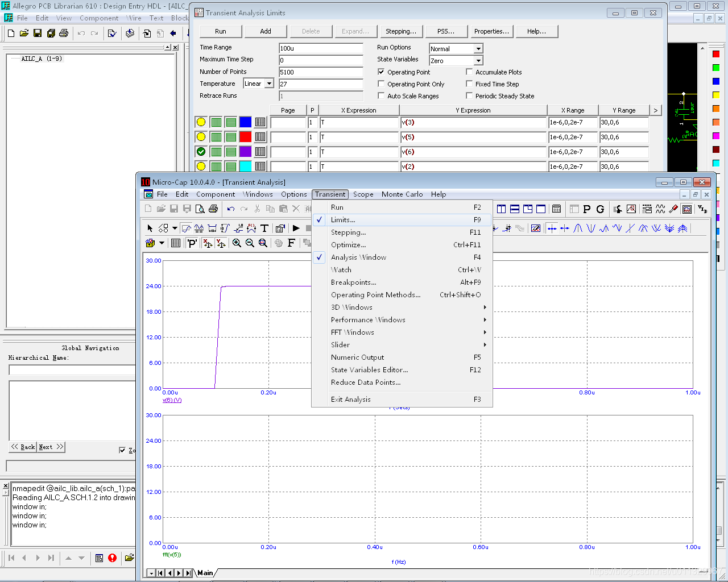Open the component shapes dropdown arrow in Micro-Cap toolbar
The image size is (728, 582).
coord(175,228)
